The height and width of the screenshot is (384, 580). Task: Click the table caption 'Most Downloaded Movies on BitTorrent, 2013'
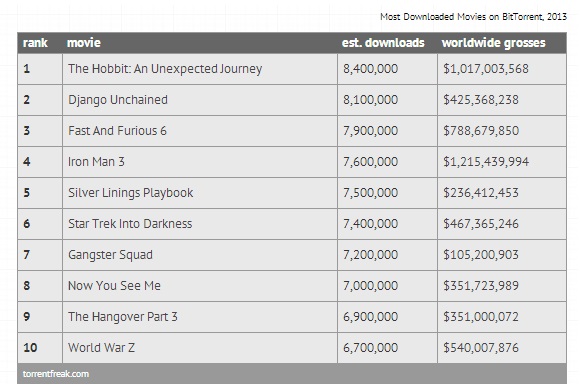[x=473, y=17]
